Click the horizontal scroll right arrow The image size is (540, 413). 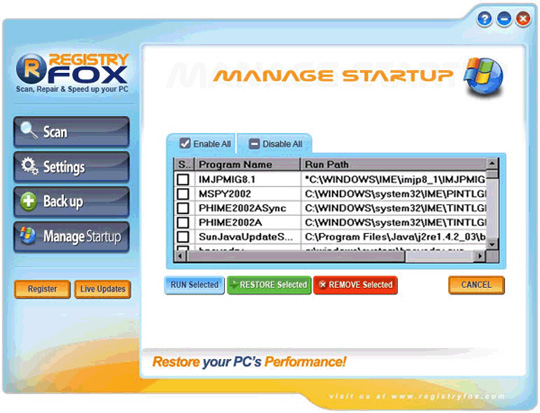tap(479, 256)
